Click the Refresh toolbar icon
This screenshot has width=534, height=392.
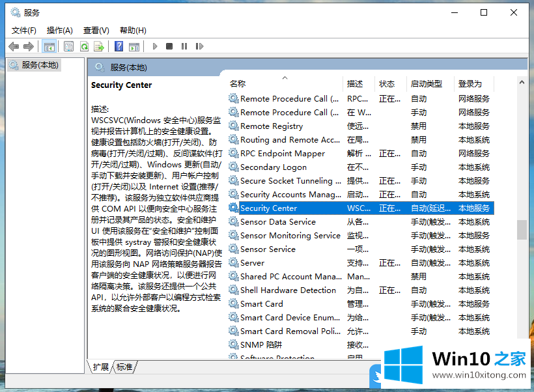point(84,46)
